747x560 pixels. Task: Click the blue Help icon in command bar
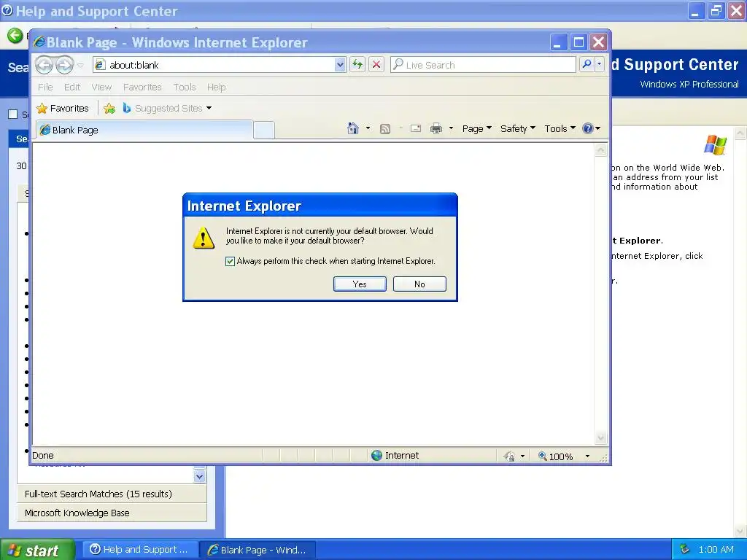click(588, 128)
